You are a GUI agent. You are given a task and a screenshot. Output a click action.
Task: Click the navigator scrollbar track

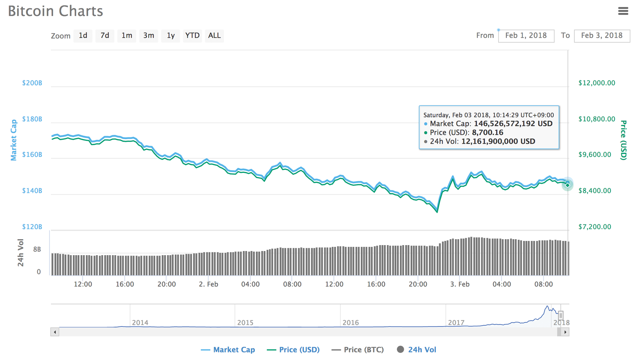click(307, 332)
